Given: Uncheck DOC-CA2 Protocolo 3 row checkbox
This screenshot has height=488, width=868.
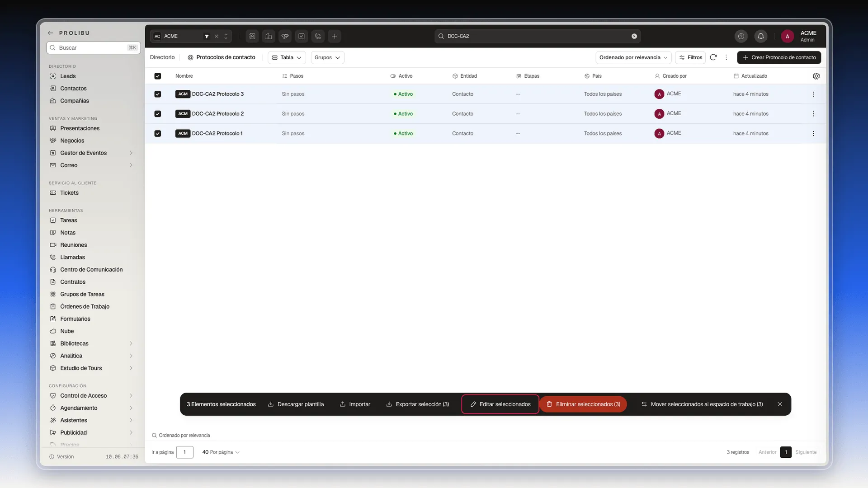Looking at the screenshot, I should pos(158,94).
